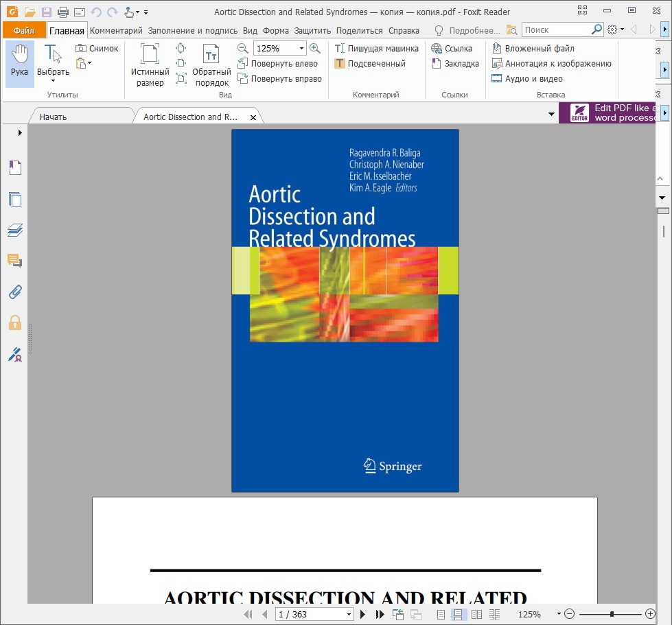Expand the navigation sidebar panel arrow
The image size is (672, 625).
[20, 133]
